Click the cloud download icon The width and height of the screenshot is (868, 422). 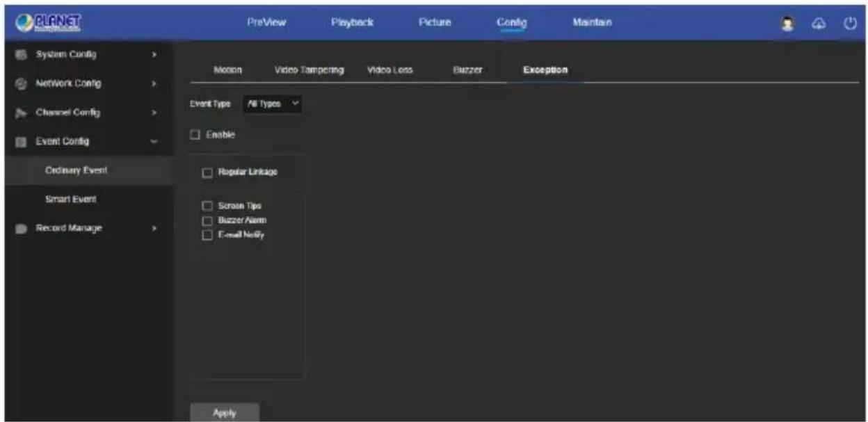(820, 22)
